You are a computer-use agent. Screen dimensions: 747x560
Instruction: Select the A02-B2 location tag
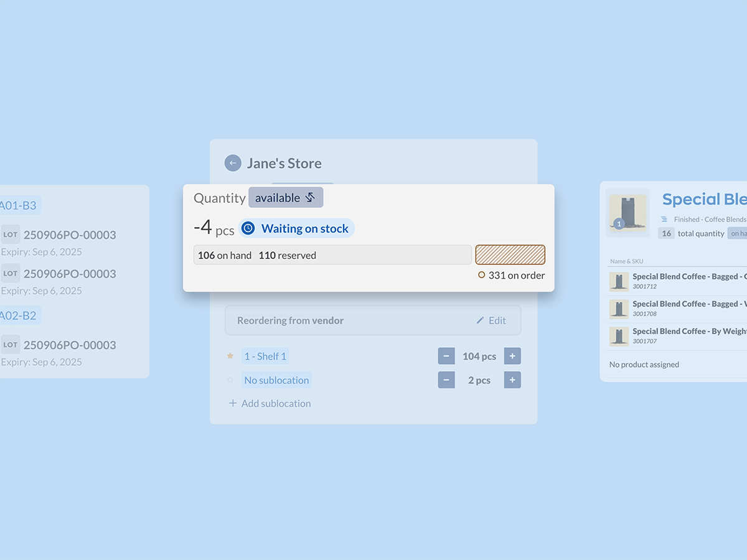pyautogui.click(x=19, y=315)
